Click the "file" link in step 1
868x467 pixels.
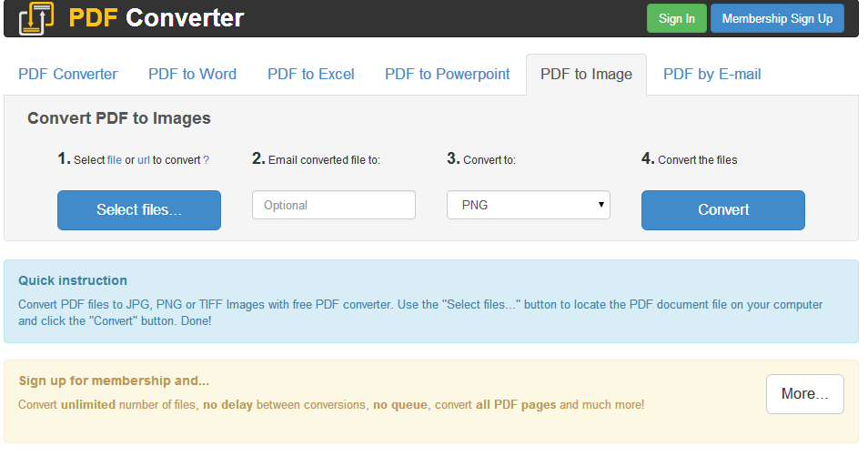(x=115, y=160)
